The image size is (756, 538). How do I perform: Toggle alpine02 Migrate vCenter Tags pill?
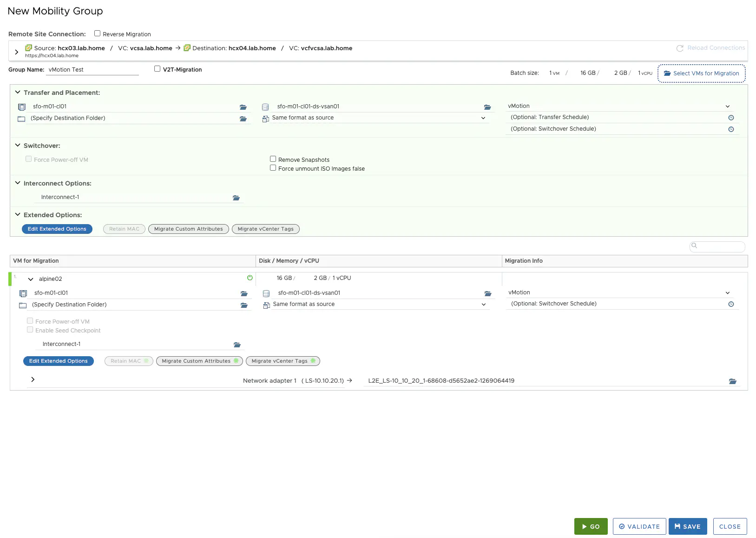(x=283, y=361)
